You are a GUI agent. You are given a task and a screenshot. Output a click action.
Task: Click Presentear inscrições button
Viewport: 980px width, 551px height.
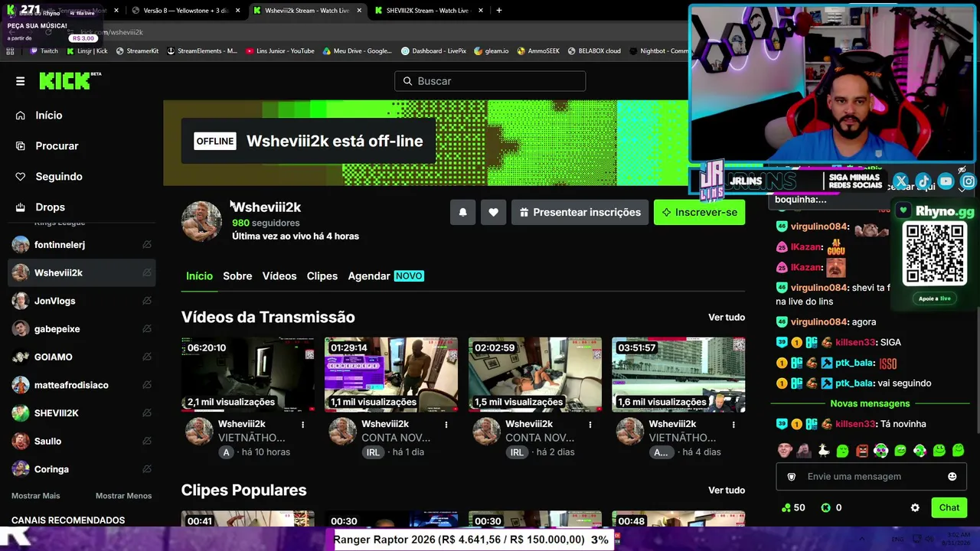[x=580, y=212]
